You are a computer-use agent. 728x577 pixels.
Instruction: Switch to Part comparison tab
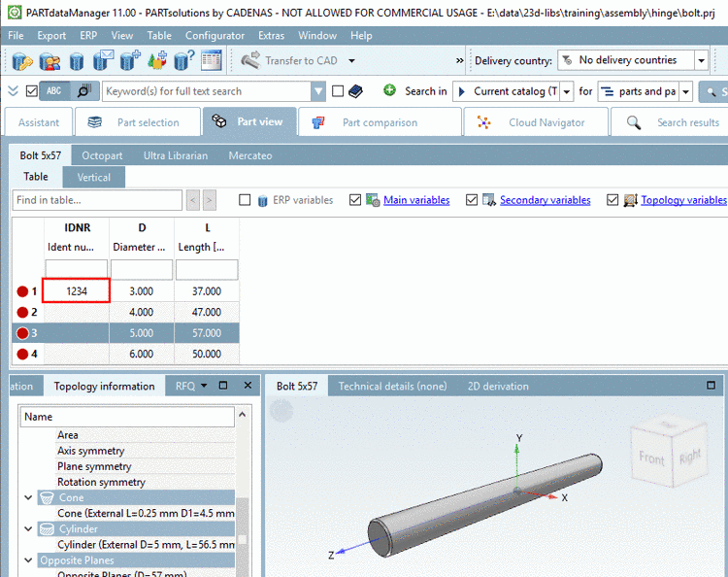point(380,122)
